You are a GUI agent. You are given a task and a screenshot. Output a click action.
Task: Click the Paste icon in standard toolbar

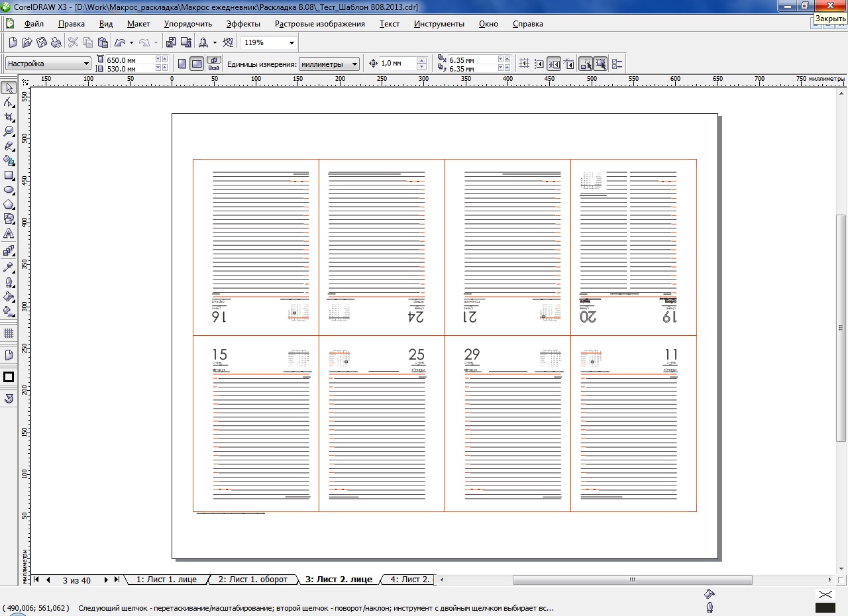pos(103,42)
